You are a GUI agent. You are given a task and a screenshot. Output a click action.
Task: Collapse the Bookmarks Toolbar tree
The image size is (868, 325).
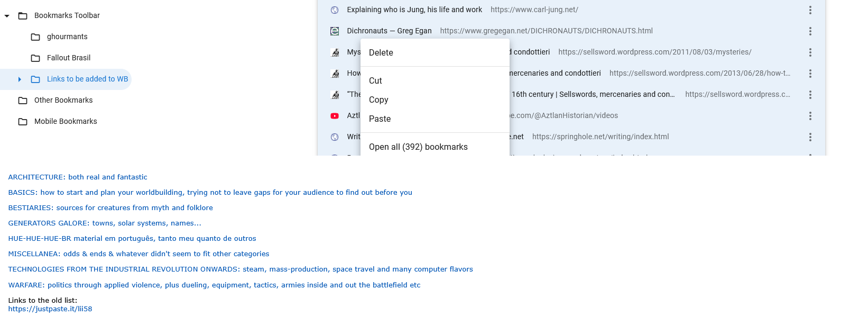(7, 16)
